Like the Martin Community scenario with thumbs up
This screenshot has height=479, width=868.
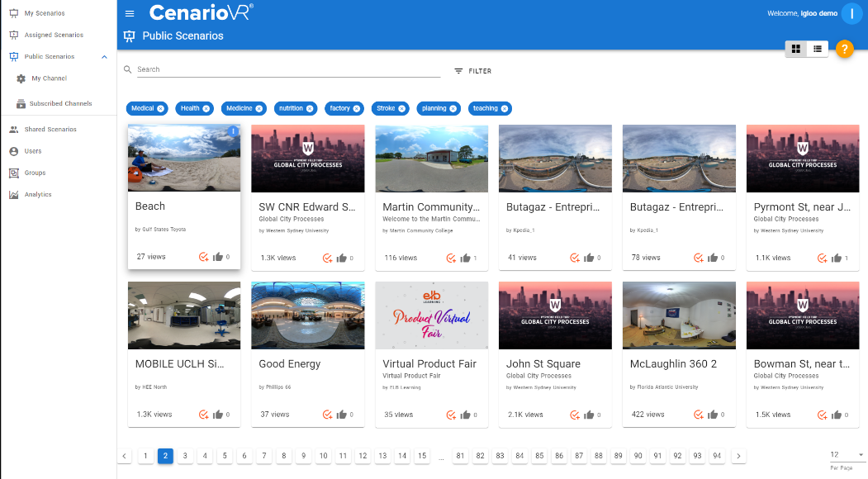tap(465, 258)
